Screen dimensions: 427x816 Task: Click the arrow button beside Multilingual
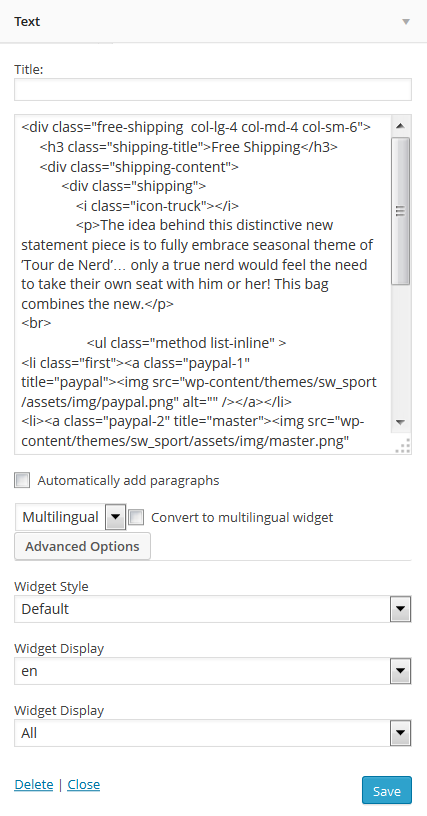click(115, 517)
